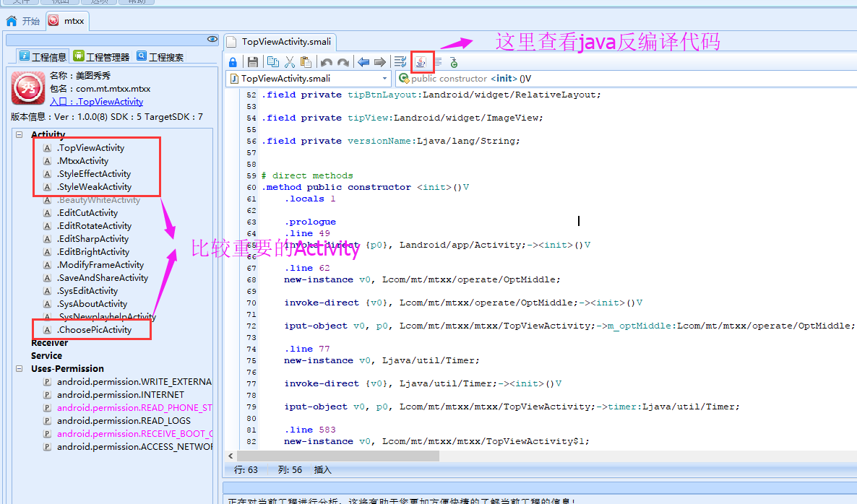Collapse the Activity tree node
Image resolution: width=857 pixels, height=504 pixels.
tap(20, 134)
